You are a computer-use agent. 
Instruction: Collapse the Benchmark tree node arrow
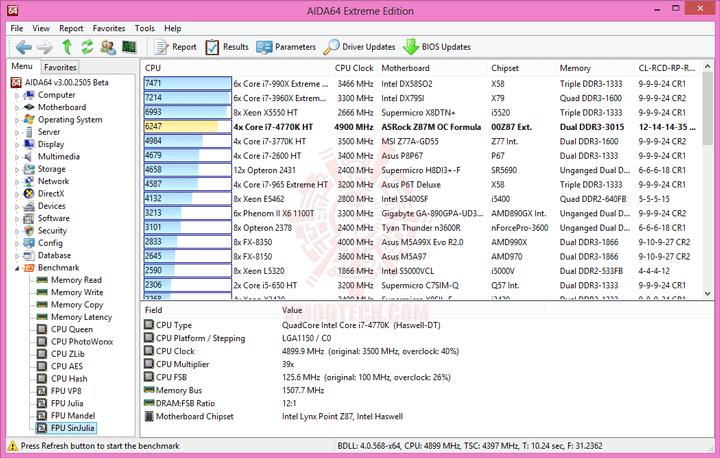[x=17, y=268]
